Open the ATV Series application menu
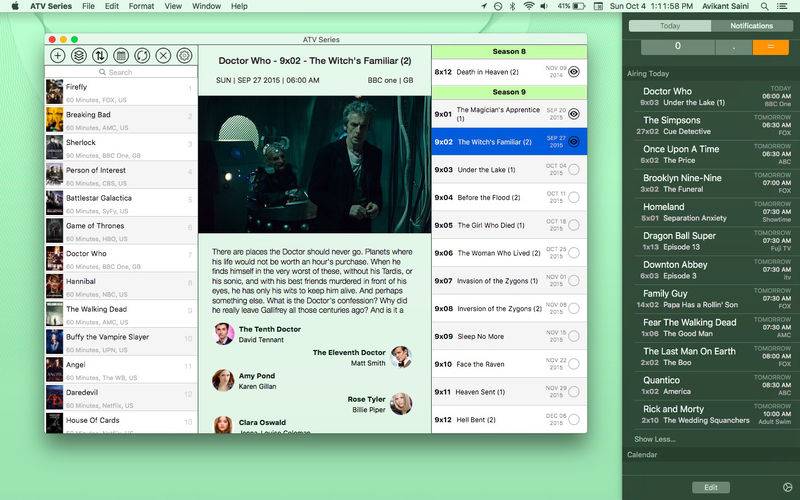 [x=51, y=6]
